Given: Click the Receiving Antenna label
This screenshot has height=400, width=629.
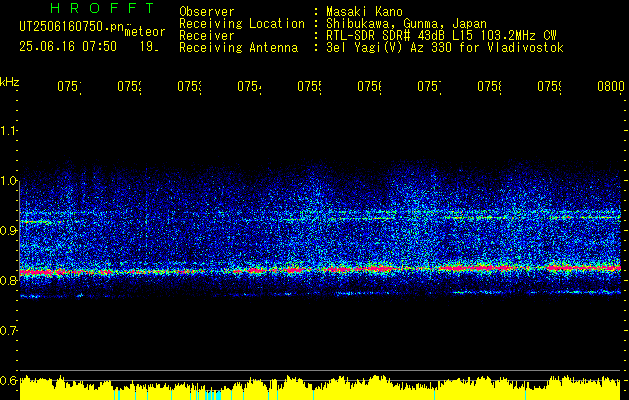Looking at the screenshot, I should coord(238,48).
